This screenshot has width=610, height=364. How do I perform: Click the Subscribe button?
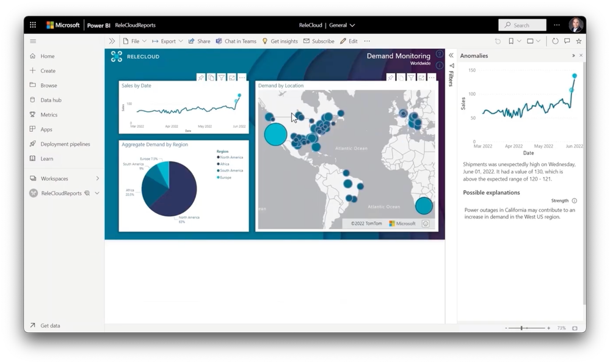tap(319, 41)
